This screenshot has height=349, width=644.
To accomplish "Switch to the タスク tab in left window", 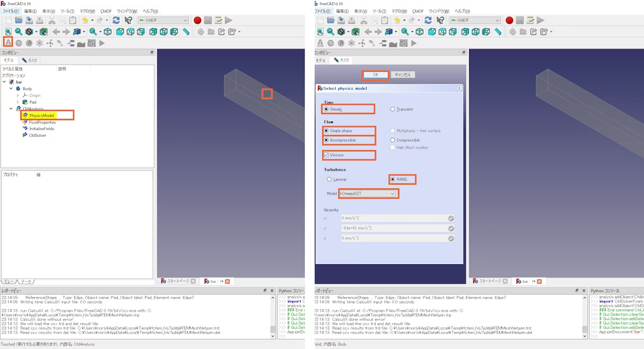I will (30, 60).
